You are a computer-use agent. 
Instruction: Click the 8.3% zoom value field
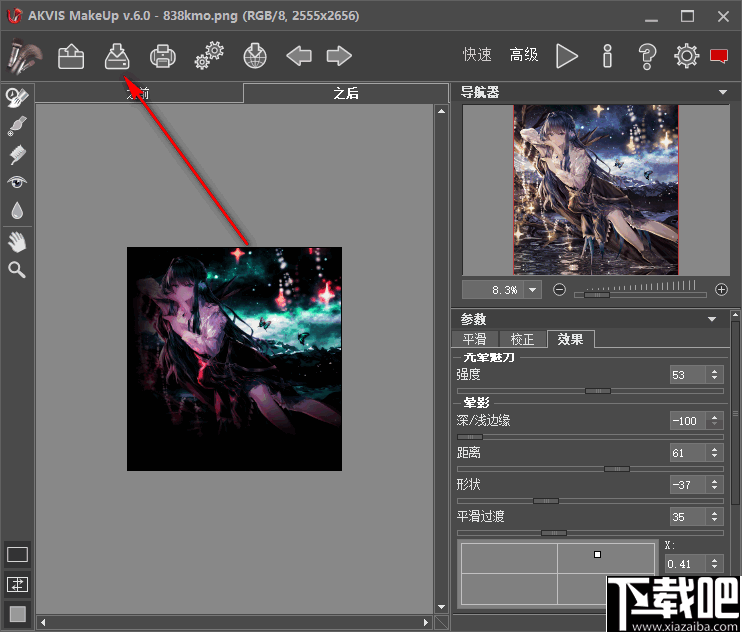493,290
